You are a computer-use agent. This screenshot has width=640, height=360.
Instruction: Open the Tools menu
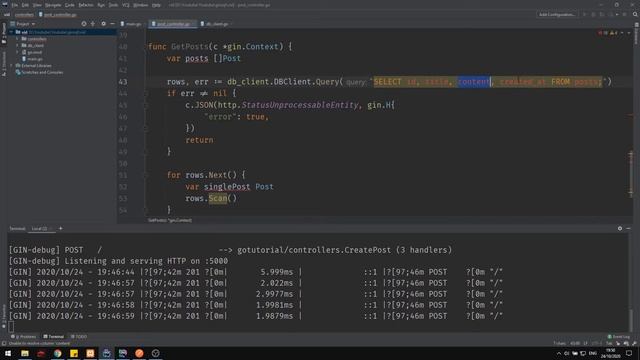(113, 5)
